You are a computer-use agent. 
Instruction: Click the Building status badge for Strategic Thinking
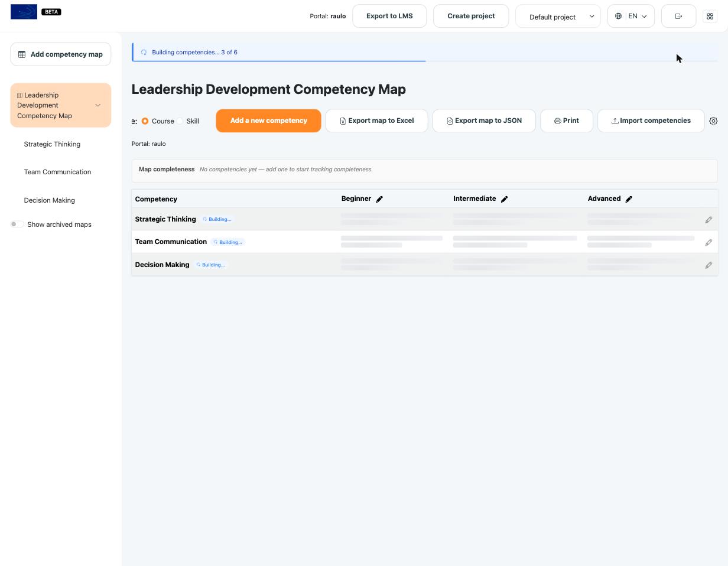tap(217, 219)
